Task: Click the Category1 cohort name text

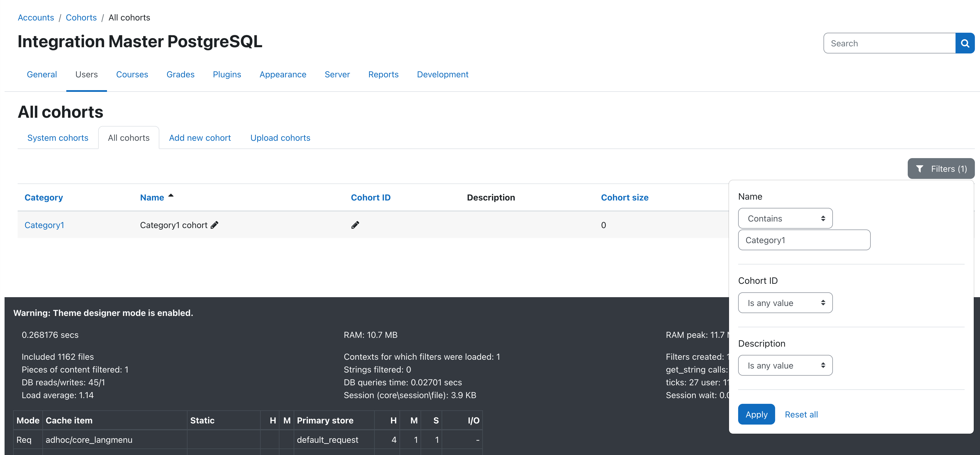Action: (174, 225)
